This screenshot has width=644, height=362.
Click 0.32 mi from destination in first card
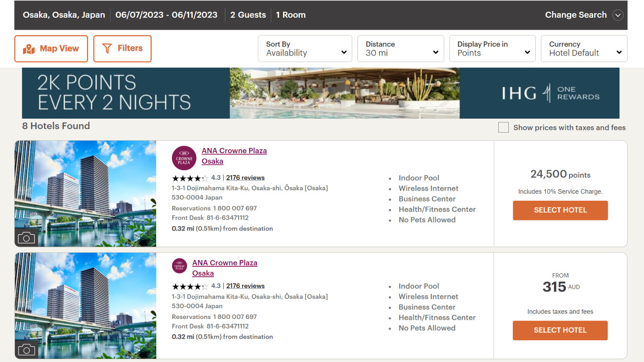(222, 228)
